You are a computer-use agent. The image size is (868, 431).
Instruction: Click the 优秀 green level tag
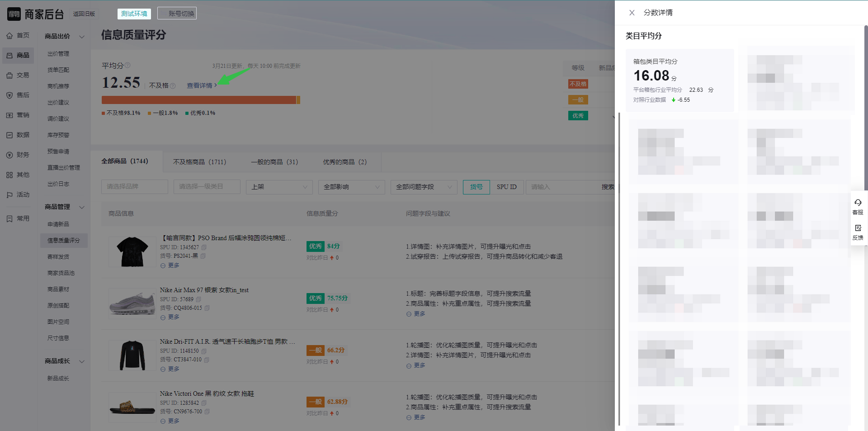click(578, 116)
